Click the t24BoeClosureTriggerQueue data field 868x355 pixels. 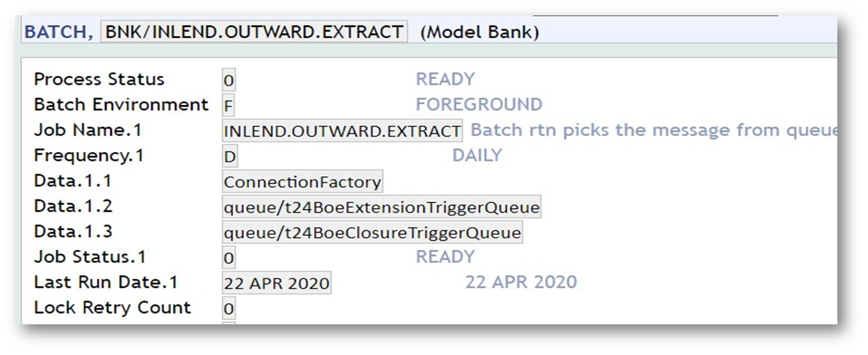[x=372, y=233]
